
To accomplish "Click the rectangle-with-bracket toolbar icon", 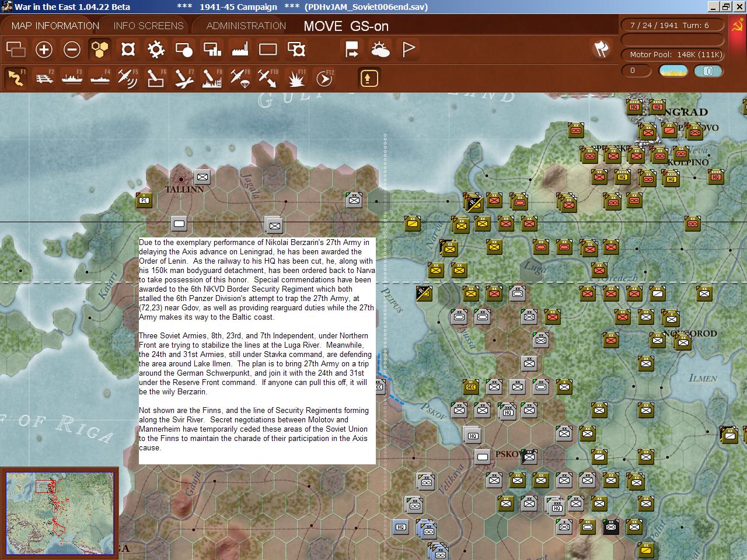I will click(x=296, y=50).
